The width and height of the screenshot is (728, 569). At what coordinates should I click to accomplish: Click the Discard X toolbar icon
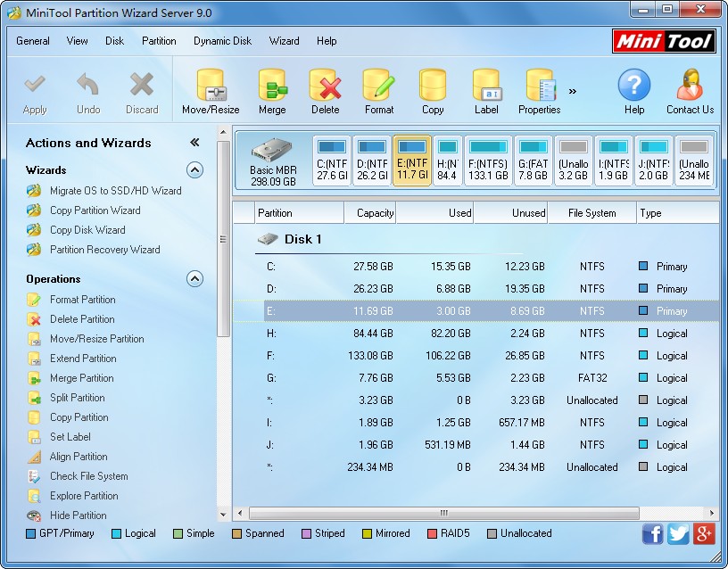[x=142, y=85]
